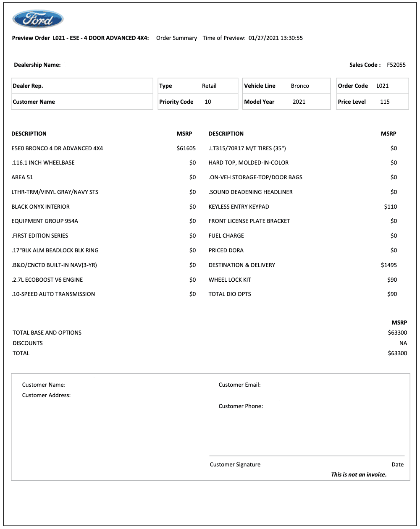Click the .LT315/70R17 M/T TIRES (35") line
The height and width of the screenshot is (529, 420).
click(x=247, y=148)
